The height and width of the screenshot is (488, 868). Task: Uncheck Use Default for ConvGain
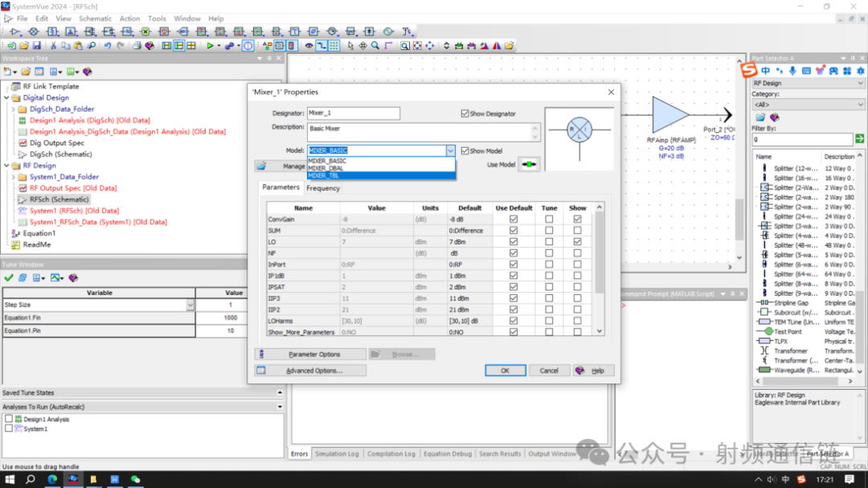pos(514,219)
